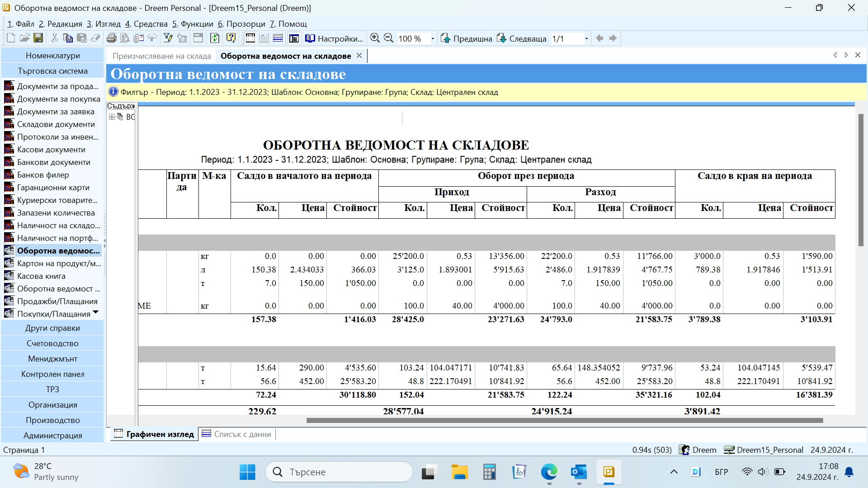Switch to Преизчисляване на склада tab
Image resolution: width=868 pixels, height=488 pixels.
click(161, 56)
